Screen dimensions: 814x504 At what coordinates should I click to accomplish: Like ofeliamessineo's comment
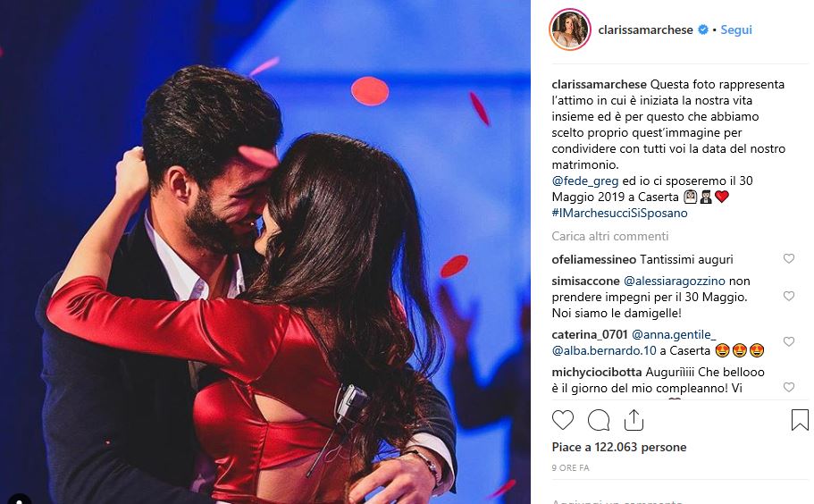tap(789, 258)
